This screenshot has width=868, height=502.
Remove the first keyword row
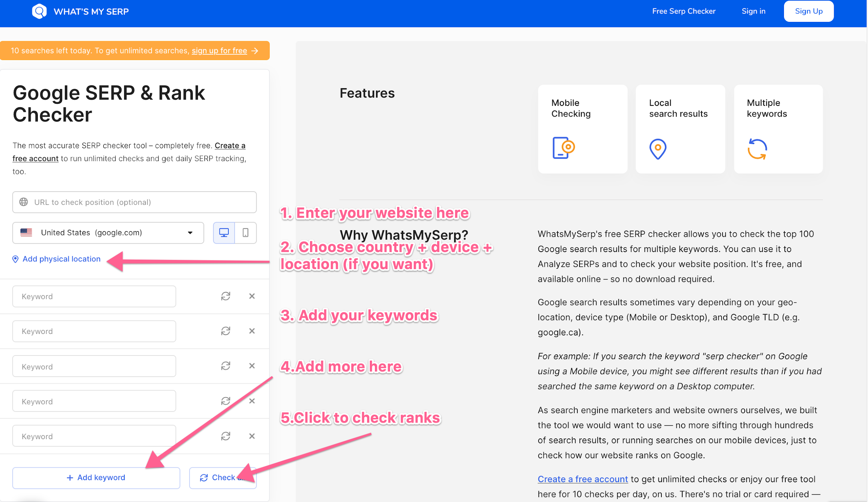(x=252, y=296)
